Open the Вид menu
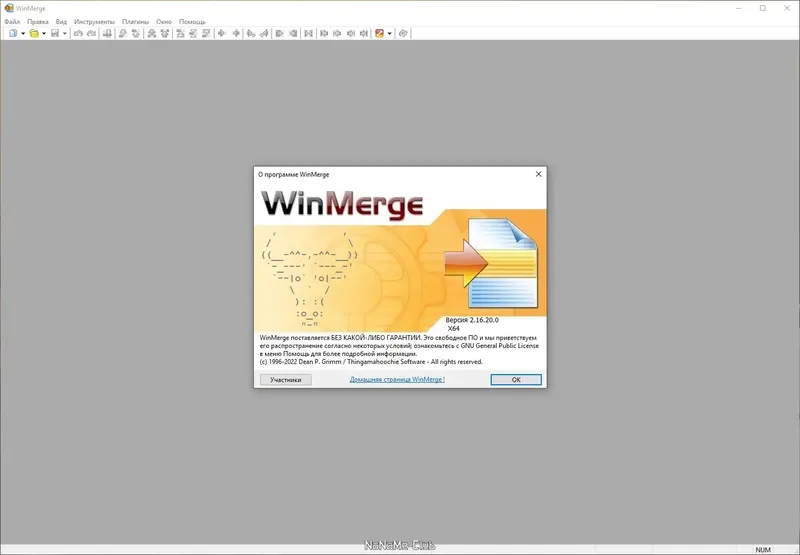Screen dimensions: 800x555 61,22
